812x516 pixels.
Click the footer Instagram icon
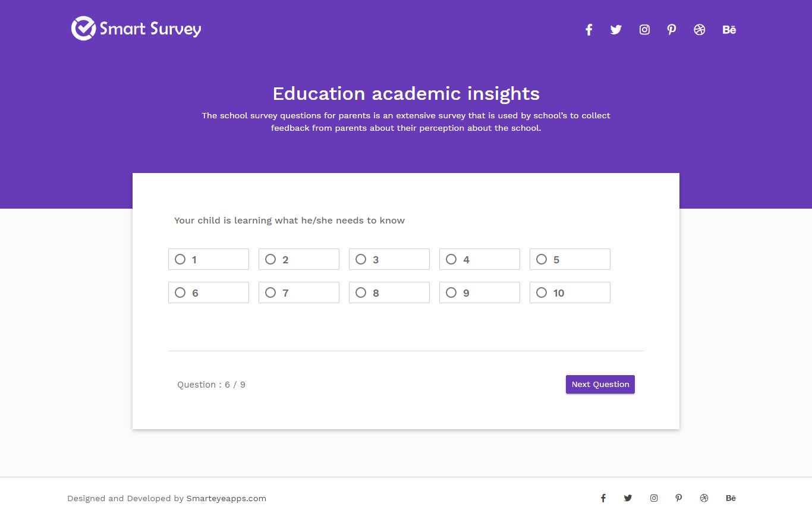(x=654, y=498)
